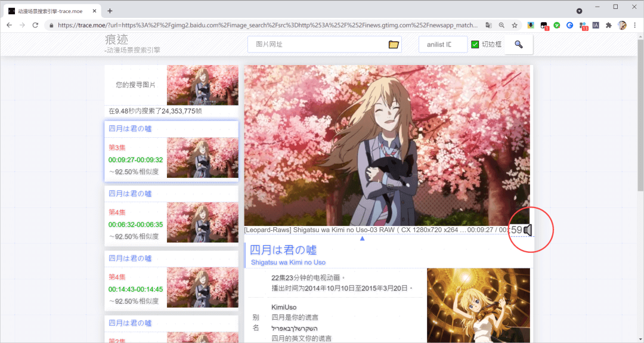
Task: Select result 第4集 00:14:43-00:14:45
Action: (x=171, y=280)
